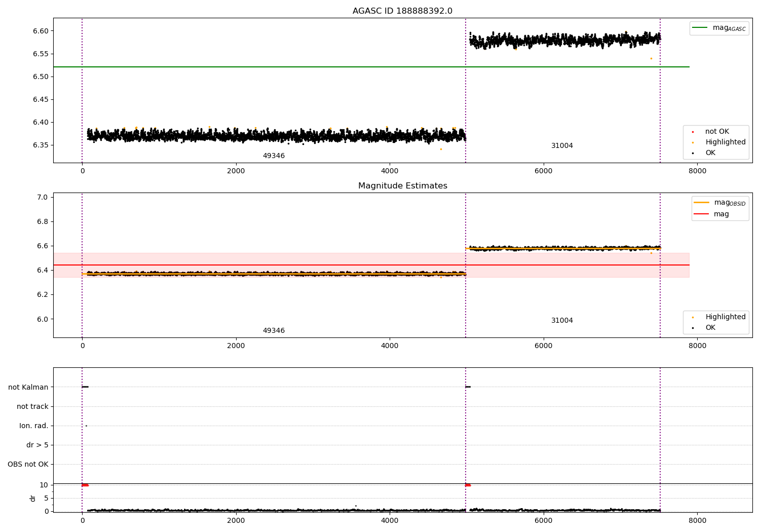Click the isolated "Ion. rad." data point

[86, 426]
